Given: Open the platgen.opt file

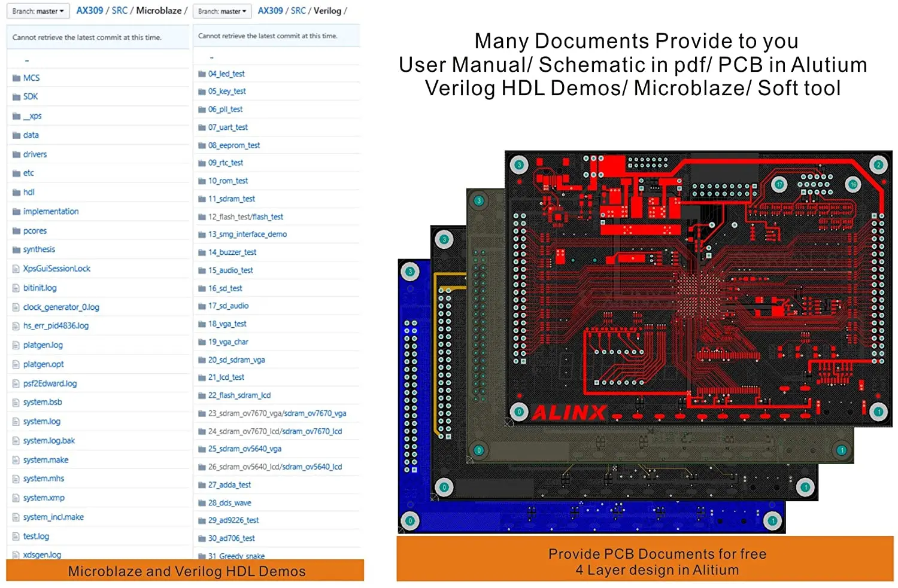Looking at the screenshot, I should (x=44, y=364).
